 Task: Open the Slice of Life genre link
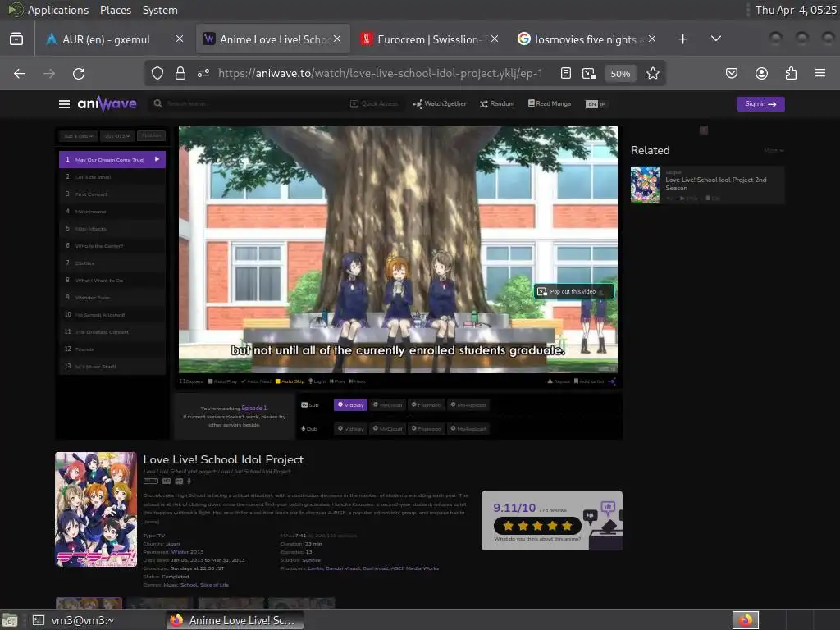(x=214, y=585)
